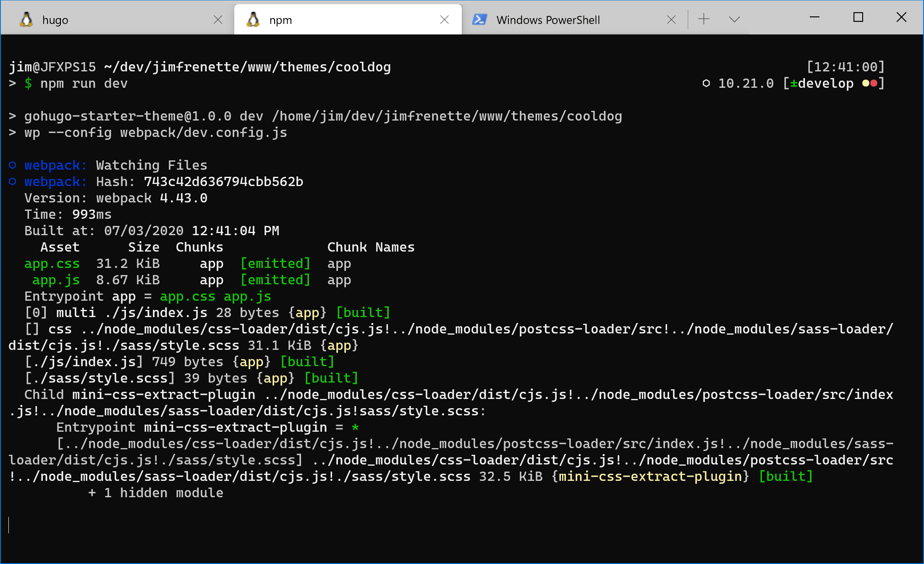Click the penguin icon on npm tab
The width and height of the screenshot is (924, 564).
click(253, 19)
